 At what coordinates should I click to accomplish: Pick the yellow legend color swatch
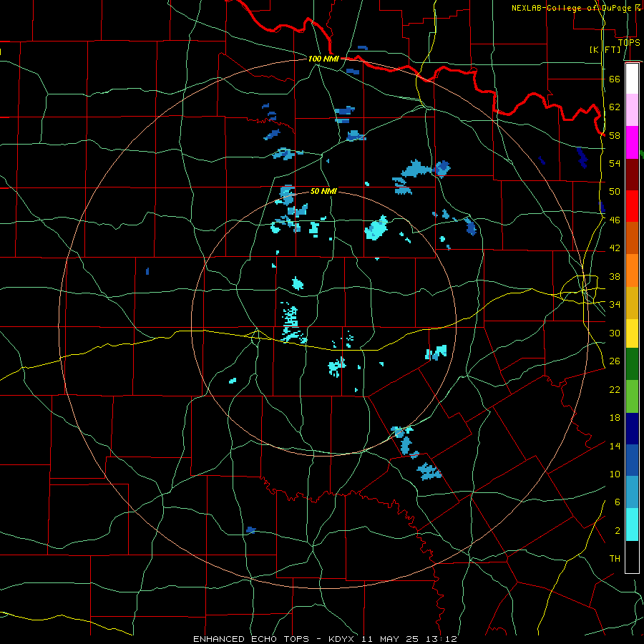(x=632, y=333)
